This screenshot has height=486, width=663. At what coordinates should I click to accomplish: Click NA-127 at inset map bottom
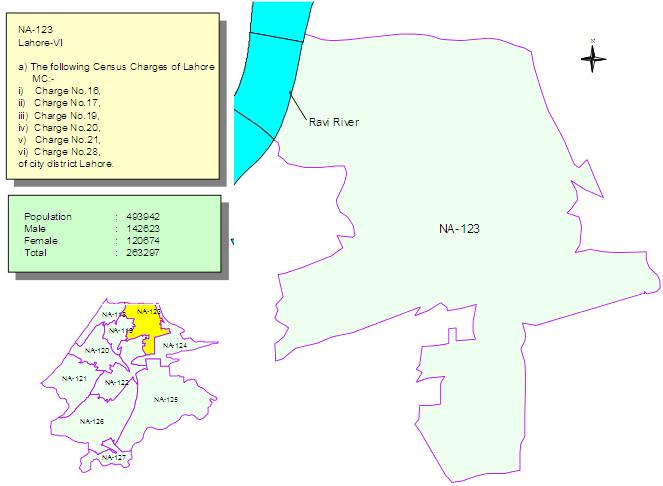(113, 457)
